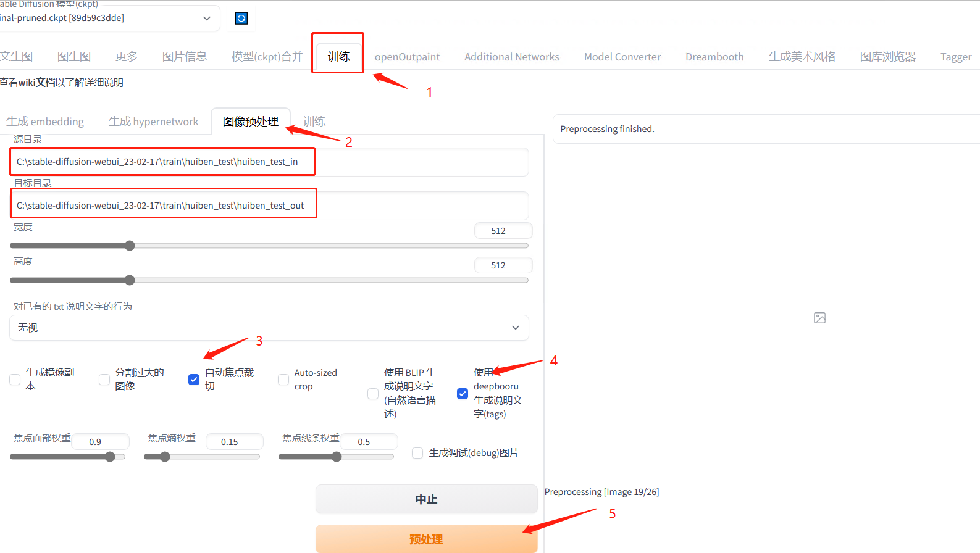This screenshot has width=980, height=553.
Task: Select the 生成 hypernetwork sub-tab
Action: tap(153, 122)
